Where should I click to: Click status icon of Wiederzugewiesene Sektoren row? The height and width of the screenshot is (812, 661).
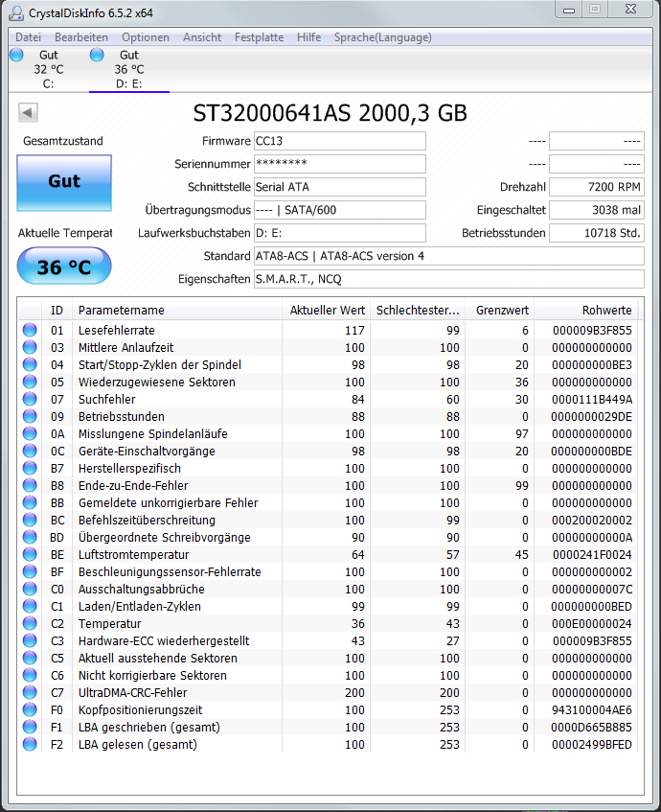pyautogui.click(x=30, y=382)
